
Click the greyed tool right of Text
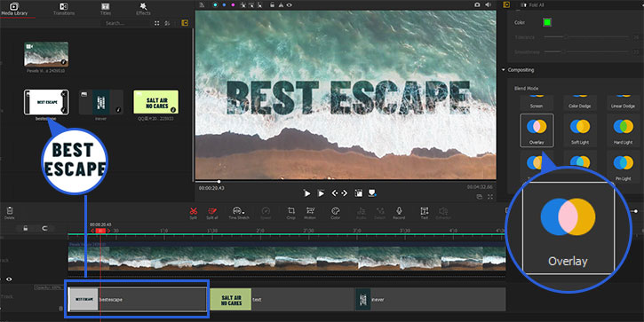[443, 213]
